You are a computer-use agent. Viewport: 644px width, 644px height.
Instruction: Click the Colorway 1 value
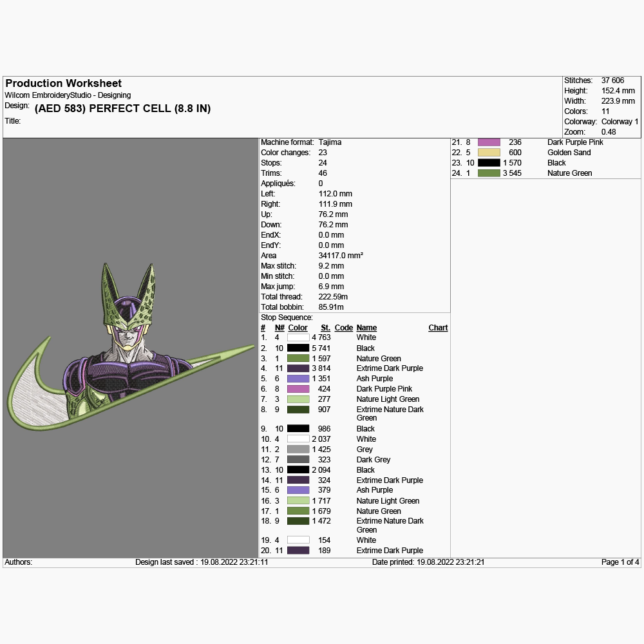(x=620, y=122)
